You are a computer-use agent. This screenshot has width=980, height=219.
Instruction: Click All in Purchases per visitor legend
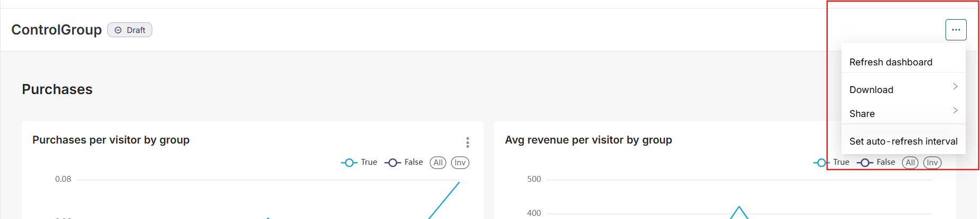(438, 163)
